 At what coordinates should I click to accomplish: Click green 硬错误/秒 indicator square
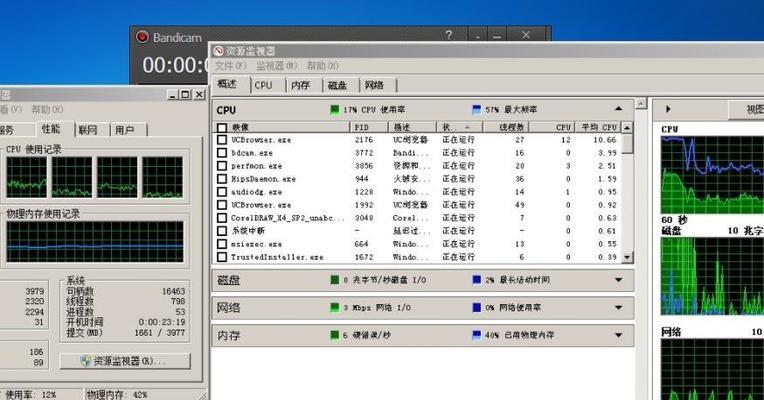point(334,335)
